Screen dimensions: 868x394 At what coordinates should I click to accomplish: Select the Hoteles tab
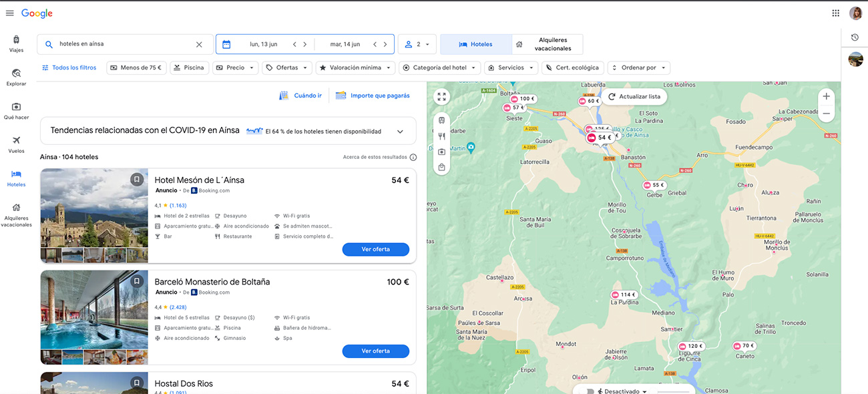(476, 44)
